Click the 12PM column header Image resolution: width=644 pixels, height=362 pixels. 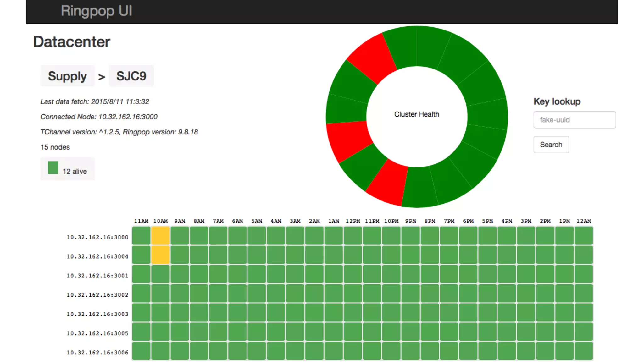353,221
